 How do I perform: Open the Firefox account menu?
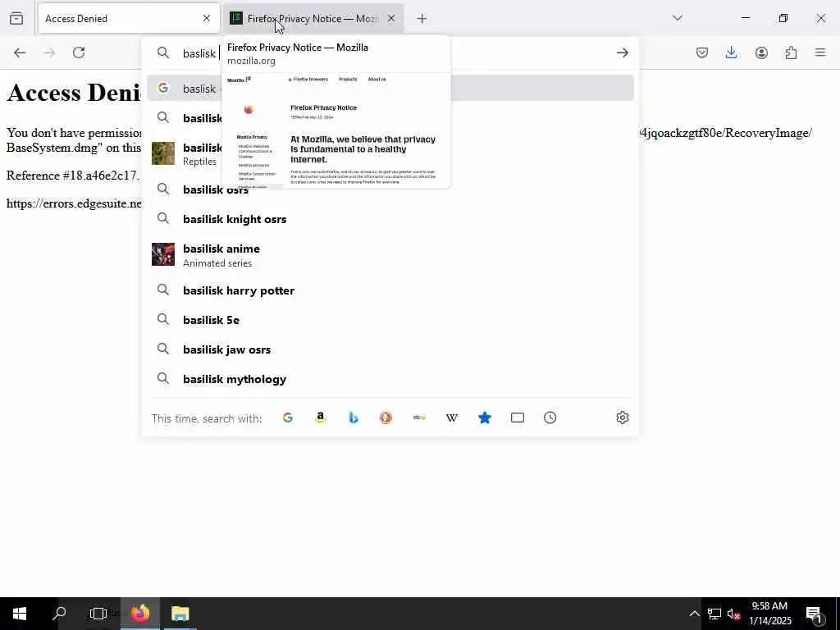pyautogui.click(x=761, y=52)
